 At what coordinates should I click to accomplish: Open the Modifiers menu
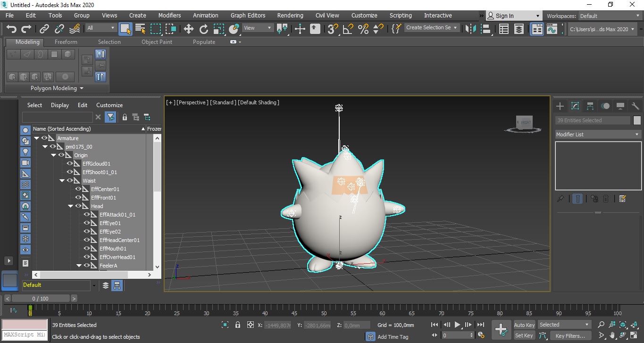169,16
